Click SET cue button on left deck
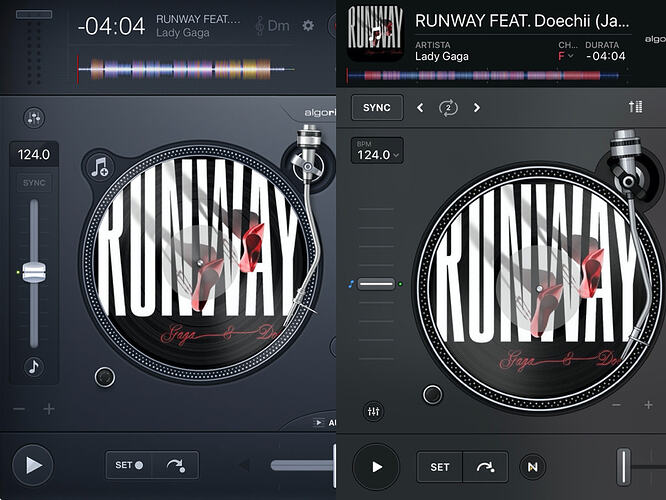This screenshot has width=666, height=500. (x=129, y=465)
